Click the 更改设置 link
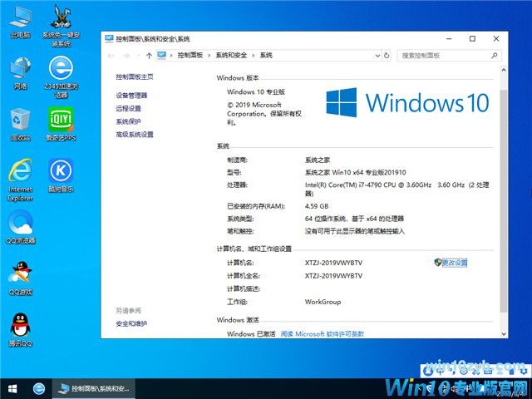The image size is (532, 399). tap(455, 263)
